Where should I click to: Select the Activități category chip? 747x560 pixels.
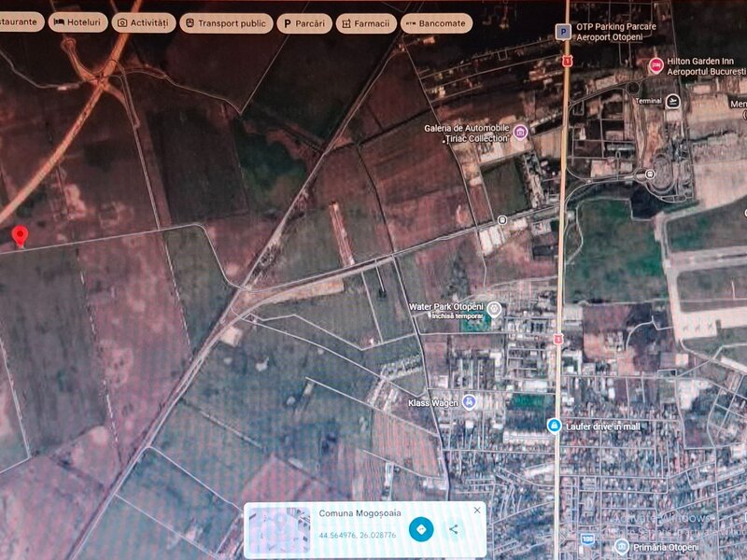click(144, 22)
